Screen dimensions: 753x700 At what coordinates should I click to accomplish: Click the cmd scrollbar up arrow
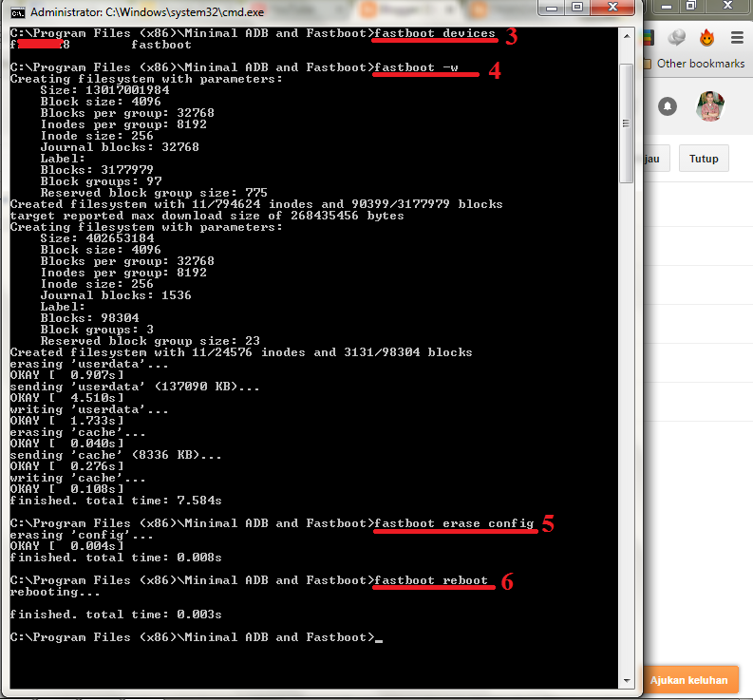pyautogui.click(x=626, y=36)
